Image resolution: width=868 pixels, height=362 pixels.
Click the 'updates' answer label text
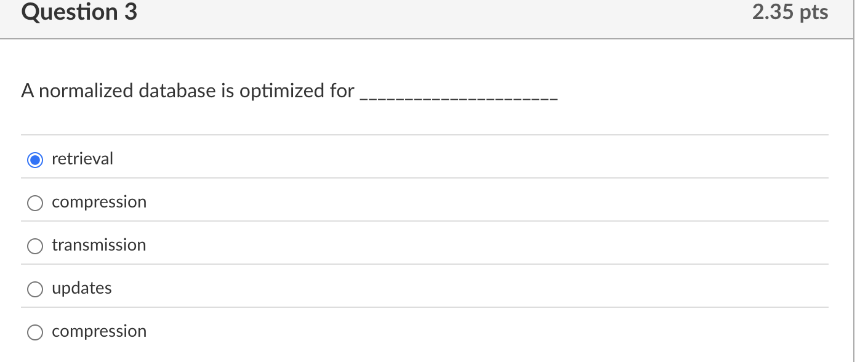pos(82,288)
